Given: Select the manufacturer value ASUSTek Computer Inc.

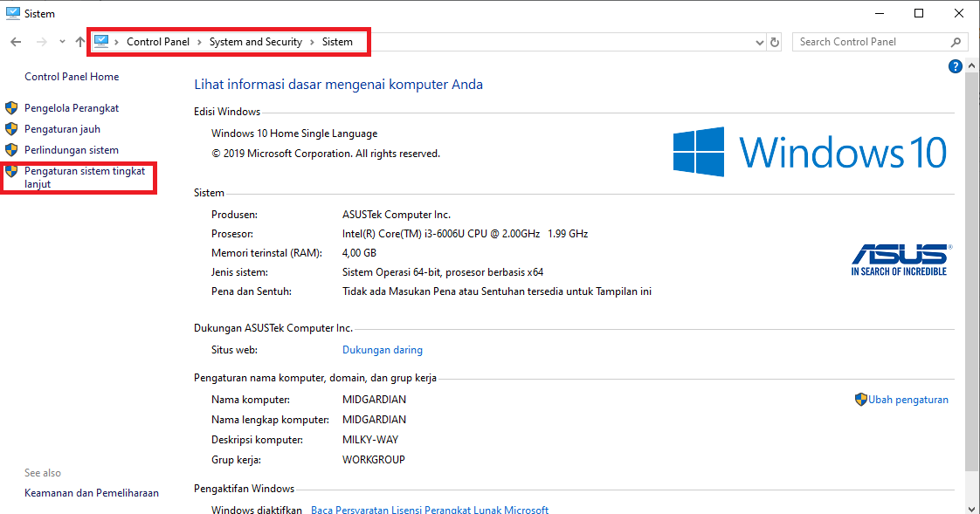Looking at the screenshot, I should coord(397,215).
